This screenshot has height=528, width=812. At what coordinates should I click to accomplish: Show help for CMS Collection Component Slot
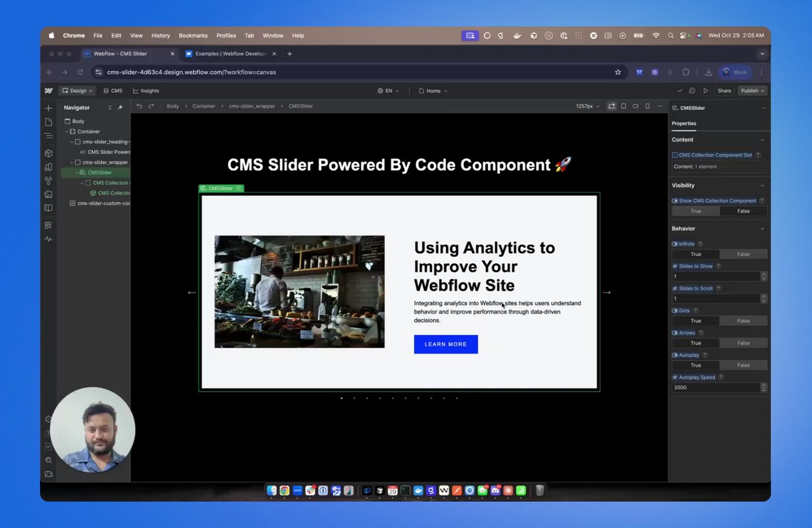758,155
